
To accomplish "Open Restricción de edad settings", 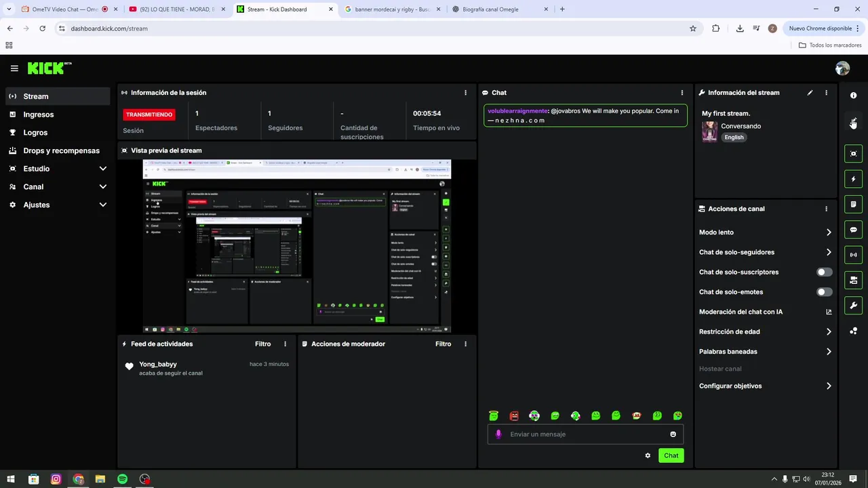I will [x=765, y=332].
